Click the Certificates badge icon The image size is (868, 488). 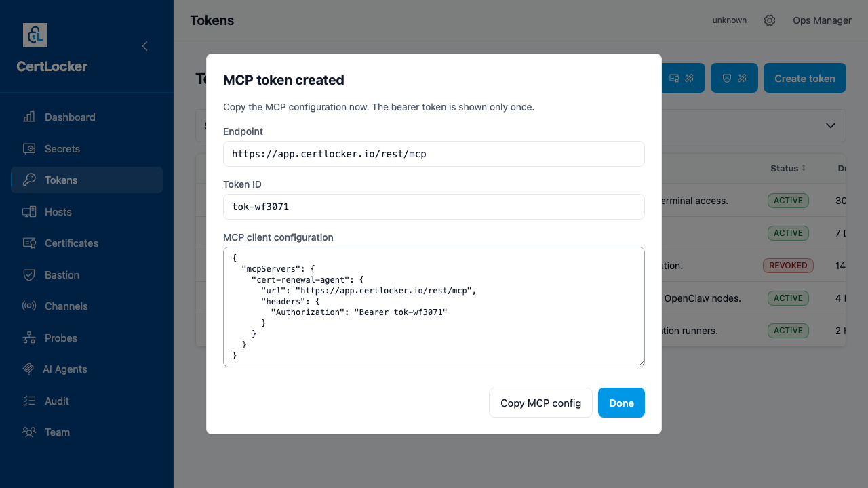(x=29, y=243)
